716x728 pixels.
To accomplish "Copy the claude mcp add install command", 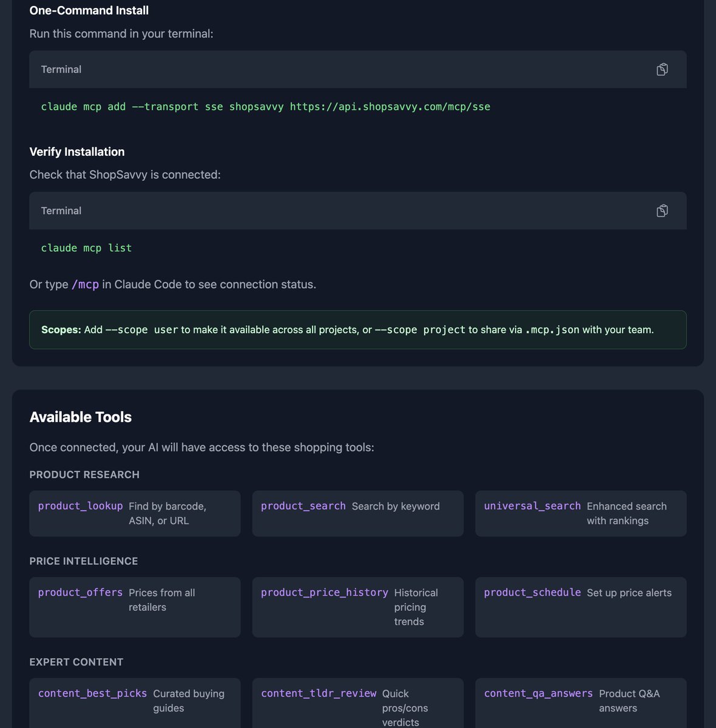I will tap(662, 69).
